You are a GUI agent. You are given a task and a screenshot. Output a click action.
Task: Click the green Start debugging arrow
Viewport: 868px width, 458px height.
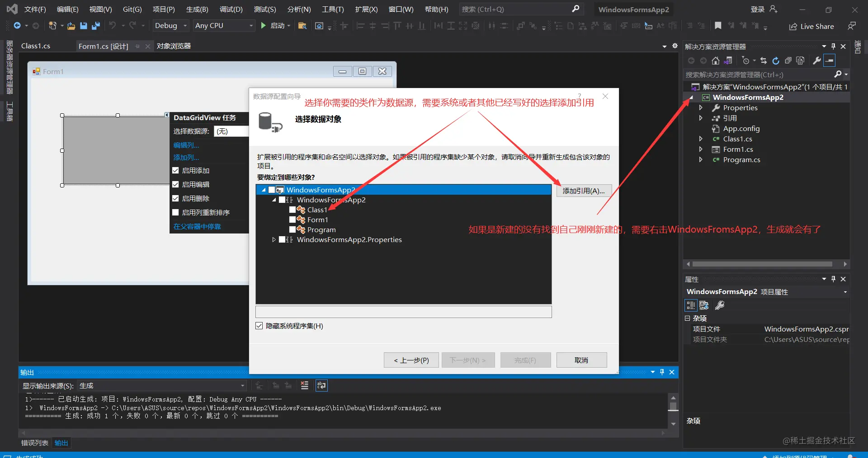click(x=264, y=26)
